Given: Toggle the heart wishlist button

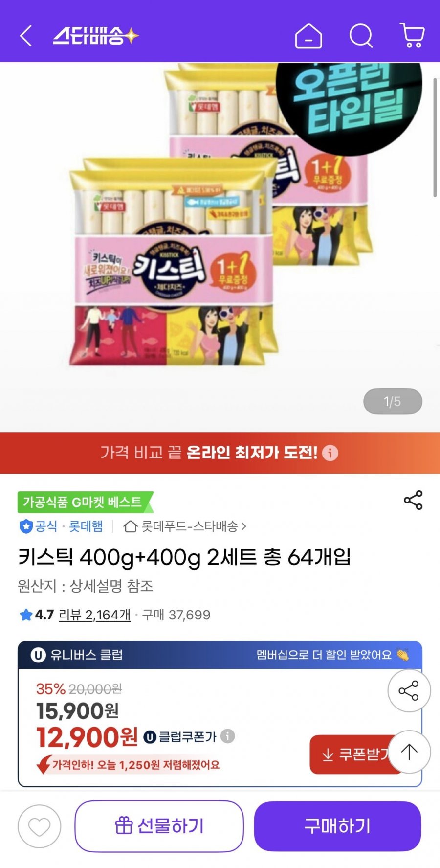Looking at the screenshot, I should click(x=39, y=826).
